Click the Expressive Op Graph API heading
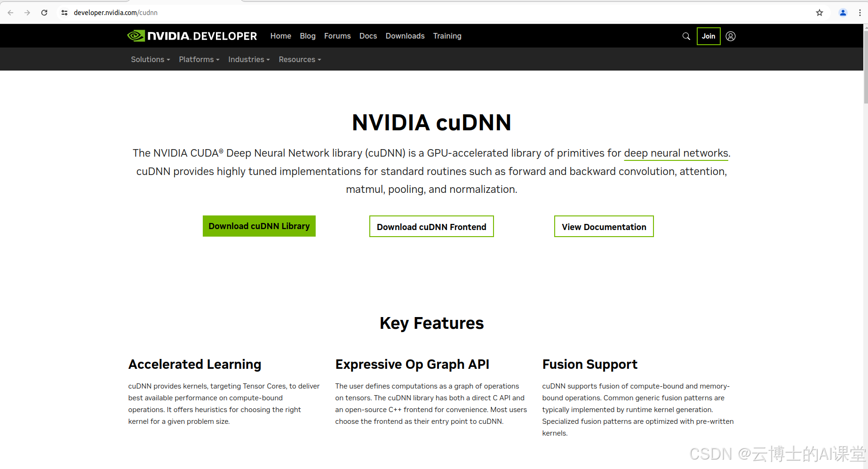Screen dimensions: 868x469 point(412,365)
